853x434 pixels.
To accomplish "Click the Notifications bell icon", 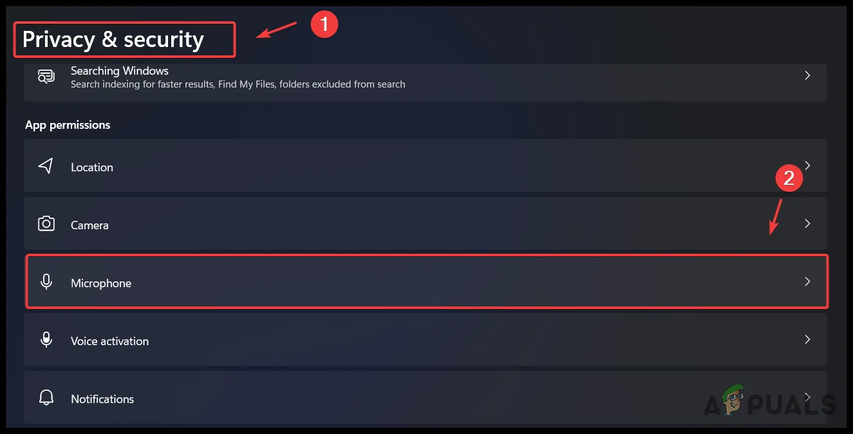I will click(46, 398).
